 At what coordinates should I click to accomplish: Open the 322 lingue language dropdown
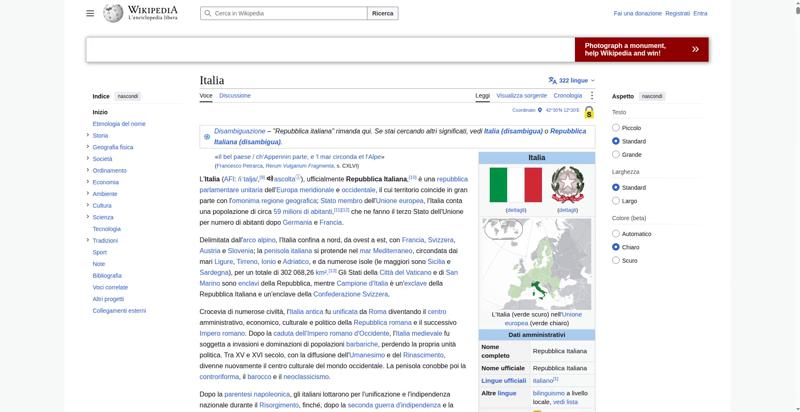click(x=572, y=81)
